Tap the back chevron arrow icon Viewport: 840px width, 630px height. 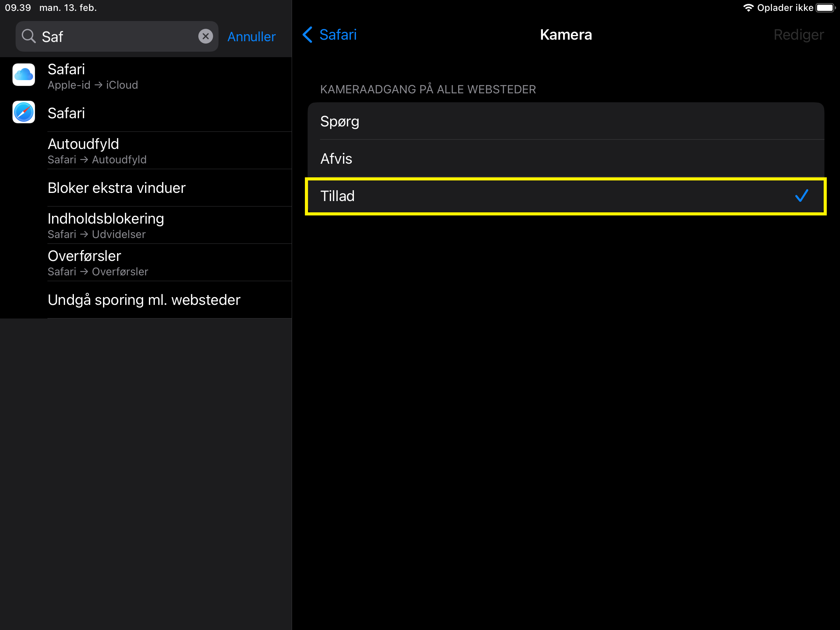[308, 35]
